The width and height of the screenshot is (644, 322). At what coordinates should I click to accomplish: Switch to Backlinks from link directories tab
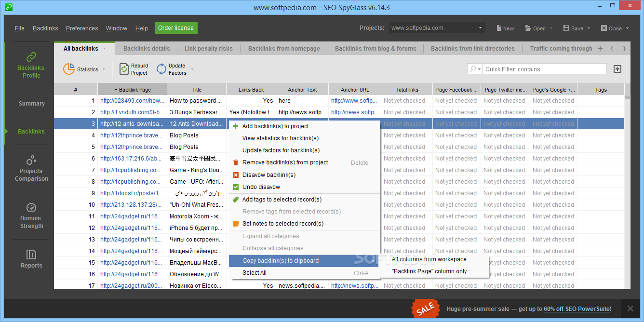click(473, 49)
